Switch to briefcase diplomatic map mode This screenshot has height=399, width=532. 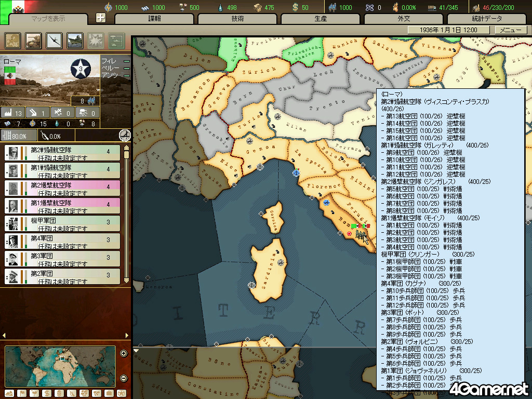(x=109, y=393)
